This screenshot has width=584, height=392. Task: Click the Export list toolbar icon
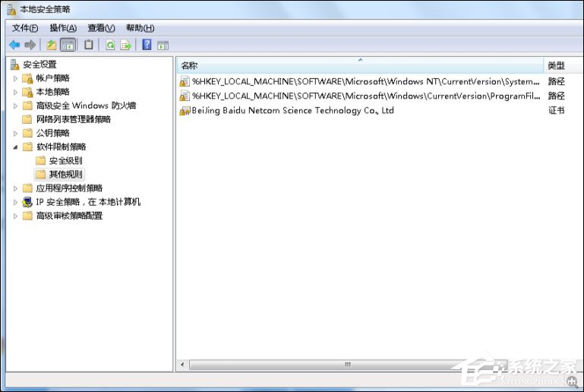[x=126, y=45]
